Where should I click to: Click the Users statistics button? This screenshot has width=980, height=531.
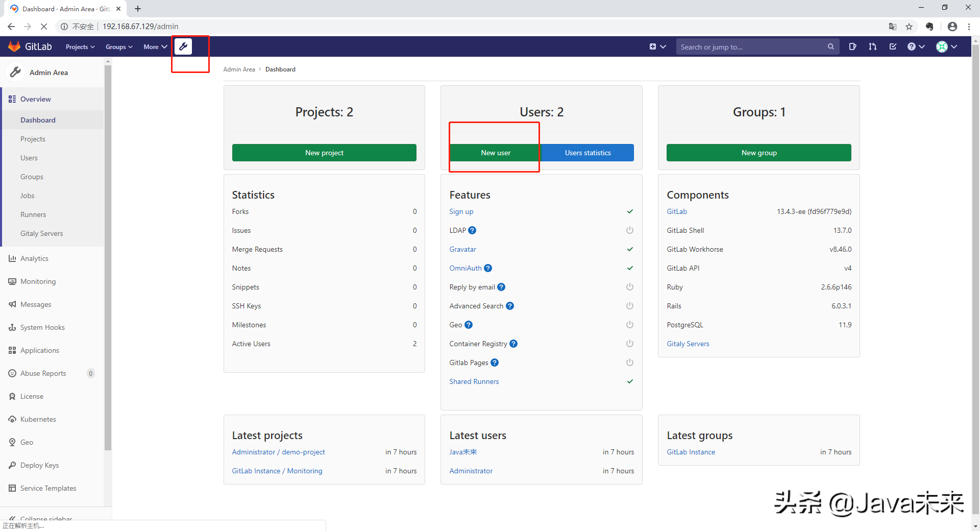(587, 153)
